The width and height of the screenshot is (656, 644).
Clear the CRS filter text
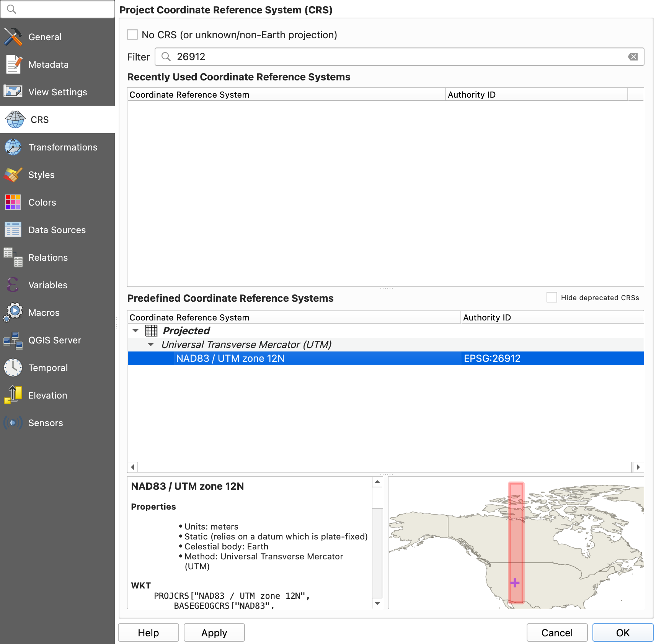click(x=633, y=57)
